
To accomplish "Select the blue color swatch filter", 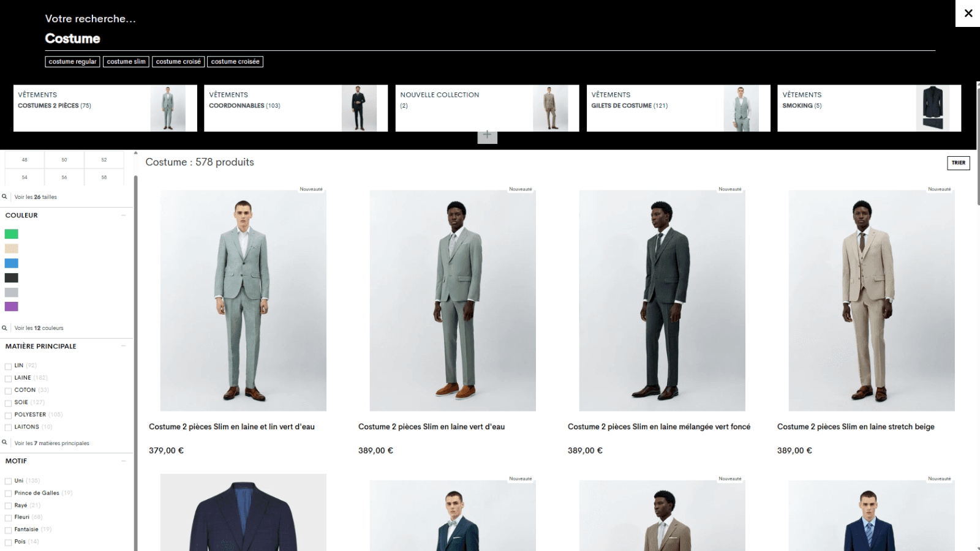I will tap(12, 263).
